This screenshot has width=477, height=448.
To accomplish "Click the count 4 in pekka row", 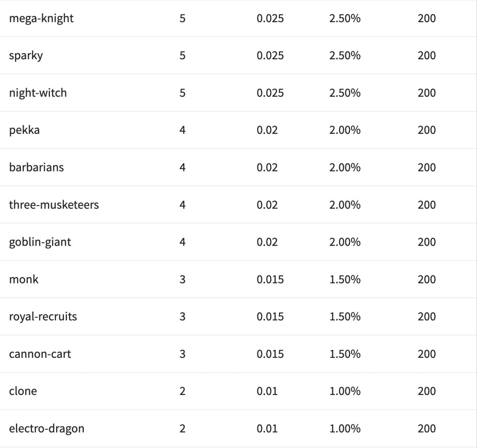I will click(x=182, y=130).
